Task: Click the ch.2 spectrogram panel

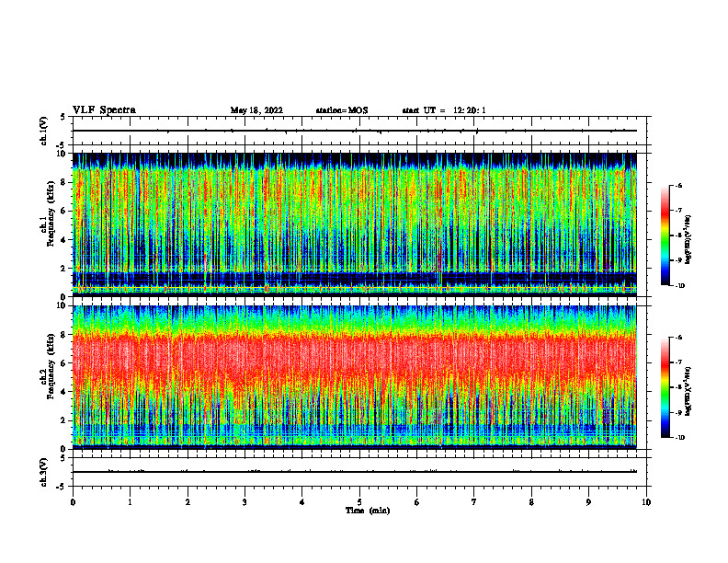Action: (355, 377)
